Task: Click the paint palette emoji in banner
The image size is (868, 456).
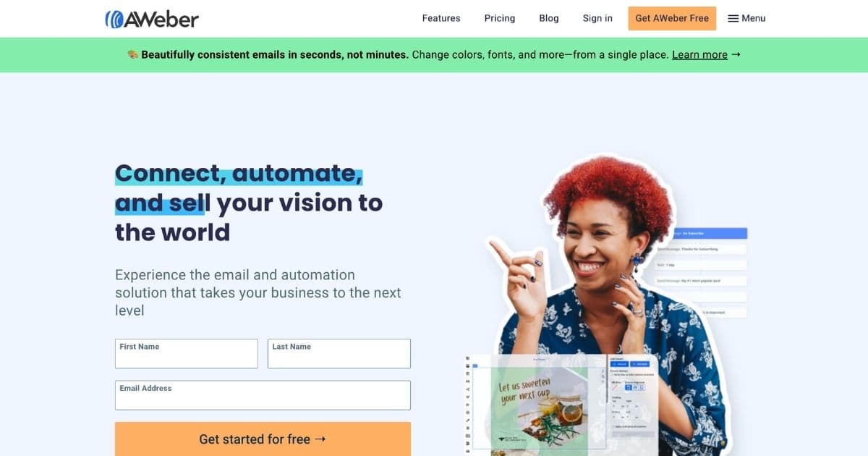Action: [132, 54]
